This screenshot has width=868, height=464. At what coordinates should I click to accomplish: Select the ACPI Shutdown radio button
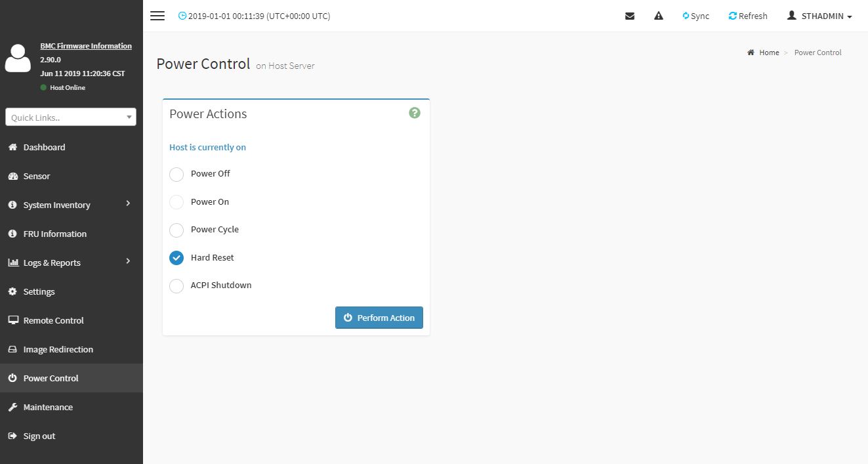(176, 285)
